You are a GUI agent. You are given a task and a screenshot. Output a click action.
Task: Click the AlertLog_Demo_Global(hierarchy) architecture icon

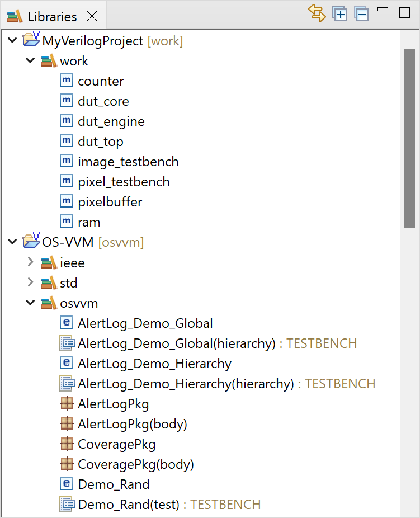[x=67, y=343]
